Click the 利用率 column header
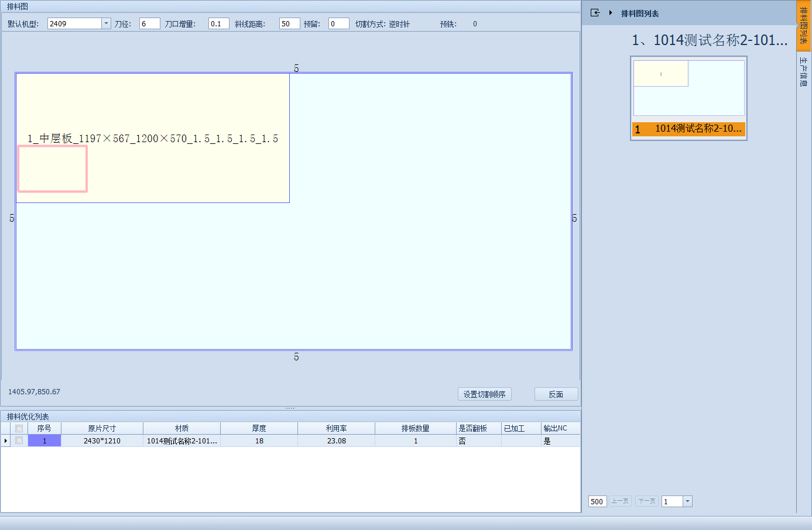The height and width of the screenshot is (530, 812). pos(336,428)
